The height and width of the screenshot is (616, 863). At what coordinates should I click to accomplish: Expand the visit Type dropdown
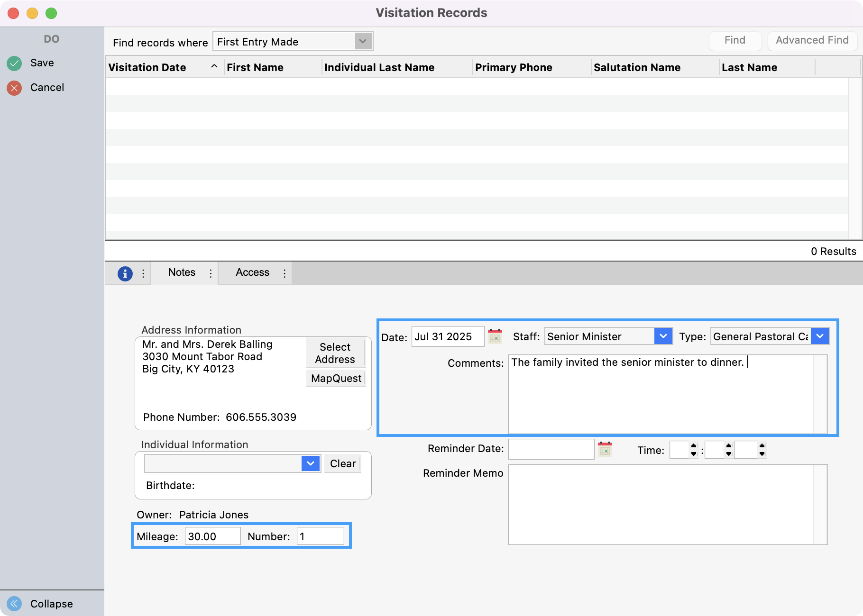coord(819,336)
